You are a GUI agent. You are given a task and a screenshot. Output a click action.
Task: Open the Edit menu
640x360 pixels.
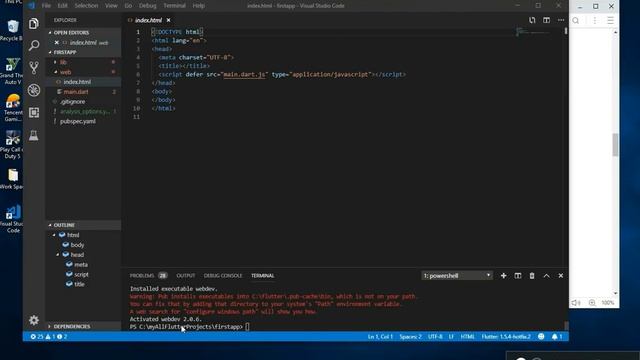(x=62, y=6)
